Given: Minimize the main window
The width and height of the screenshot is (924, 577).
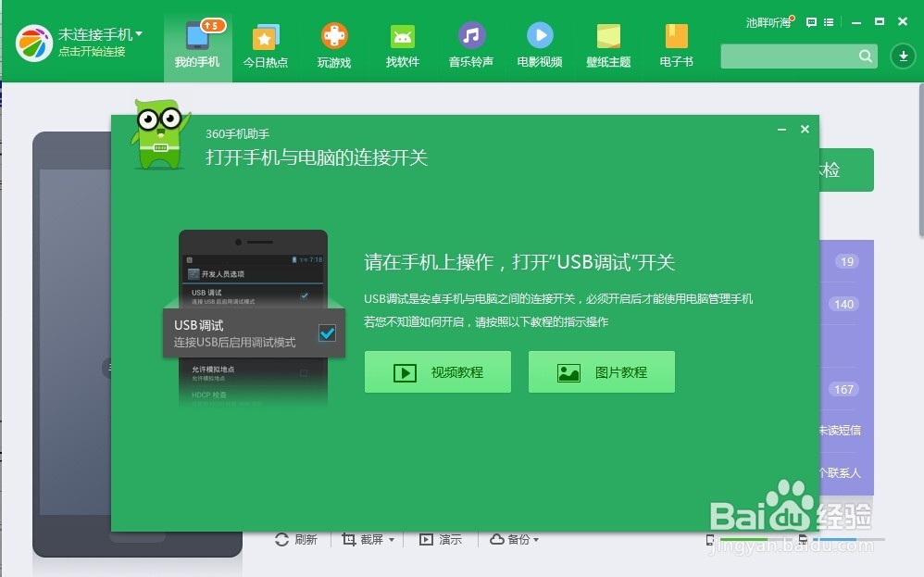Looking at the screenshot, I should click(x=856, y=22).
